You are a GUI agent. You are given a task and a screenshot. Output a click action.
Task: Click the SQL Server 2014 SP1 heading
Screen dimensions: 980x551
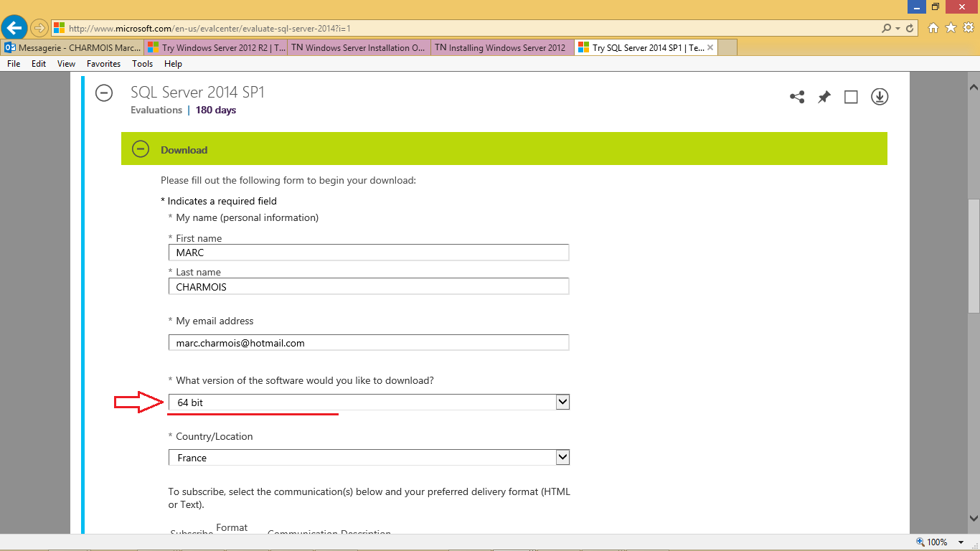coord(197,92)
